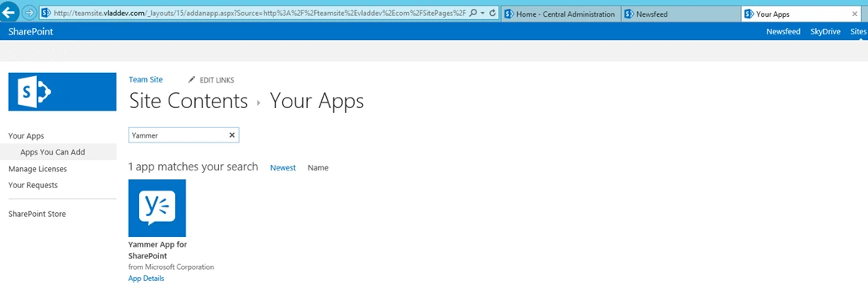Open the address bar autocomplete dropdown arrow
868x297 pixels.
click(482, 13)
